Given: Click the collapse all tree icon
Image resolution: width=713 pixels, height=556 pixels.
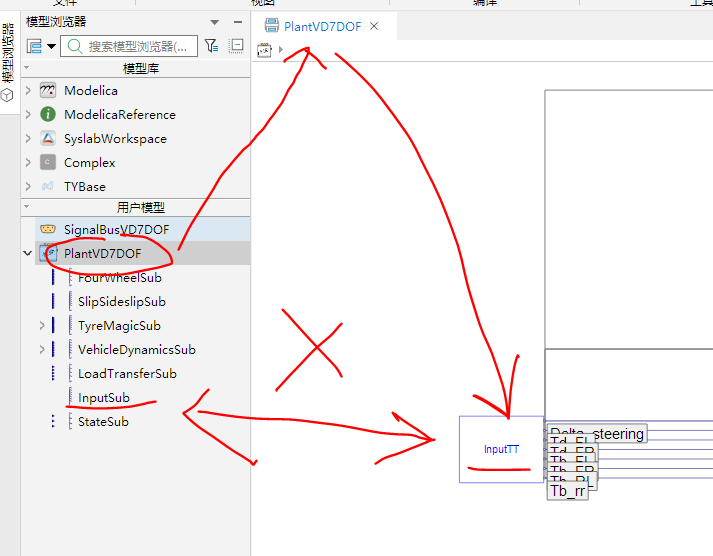Looking at the screenshot, I should [x=236, y=45].
